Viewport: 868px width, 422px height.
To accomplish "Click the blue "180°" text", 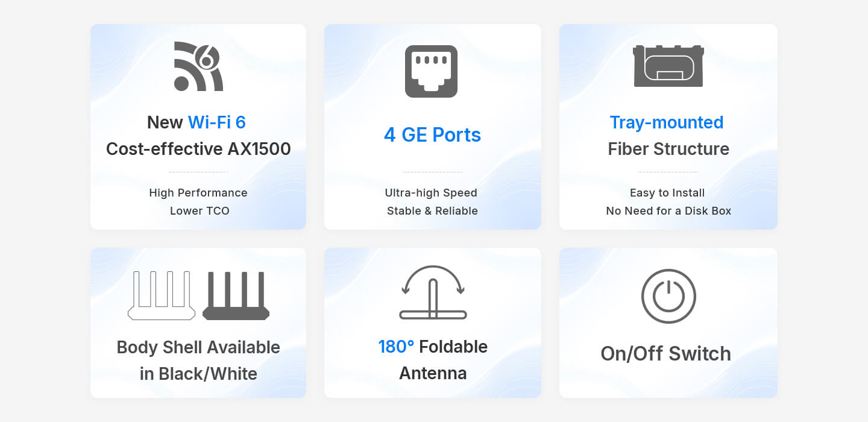I will (x=396, y=347).
